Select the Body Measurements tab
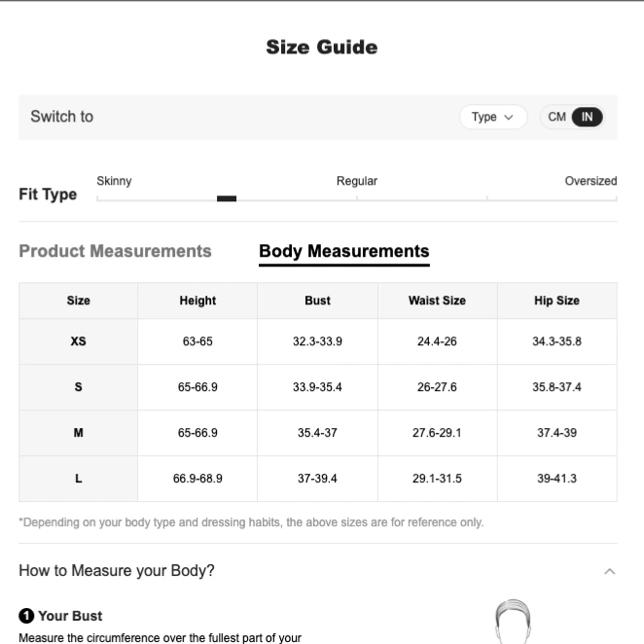The height and width of the screenshot is (644, 644). [344, 251]
